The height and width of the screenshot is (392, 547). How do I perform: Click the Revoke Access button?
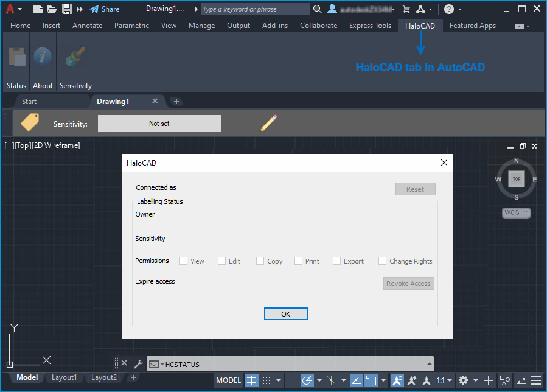pyautogui.click(x=409, y=284)
